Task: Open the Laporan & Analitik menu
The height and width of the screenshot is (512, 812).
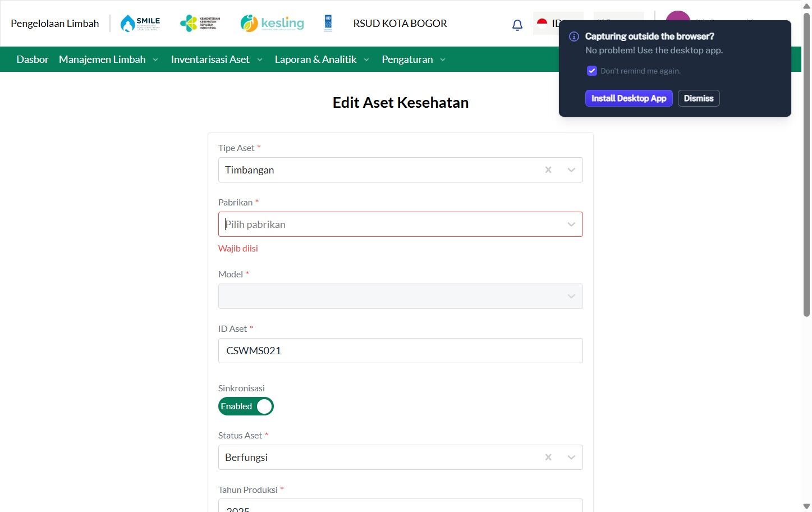Action: tap(322, 60)
